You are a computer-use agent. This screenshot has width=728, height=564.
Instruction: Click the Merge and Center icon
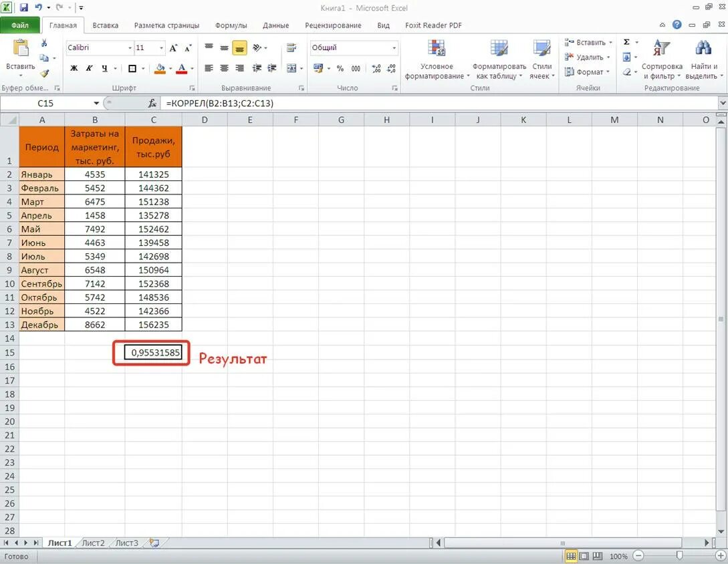(291, 69)
